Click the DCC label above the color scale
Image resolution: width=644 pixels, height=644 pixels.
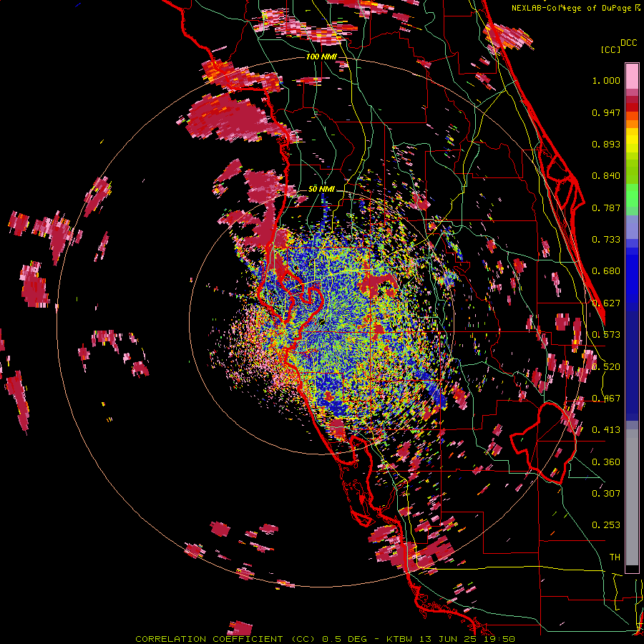click(628, 43)
